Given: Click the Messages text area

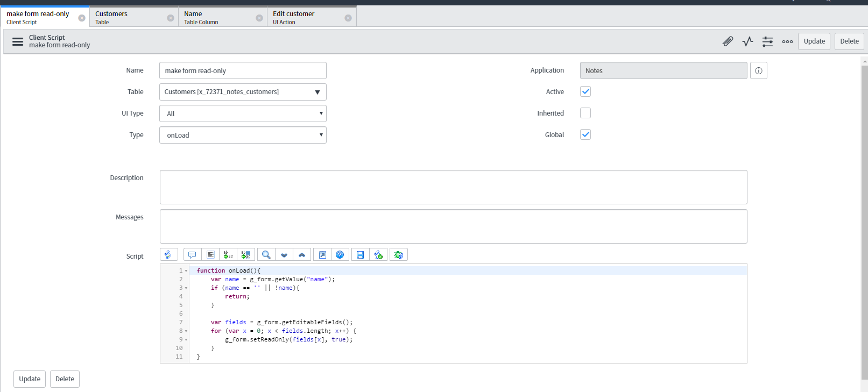Looking at the screenshot, I should [x=453, y=226].
